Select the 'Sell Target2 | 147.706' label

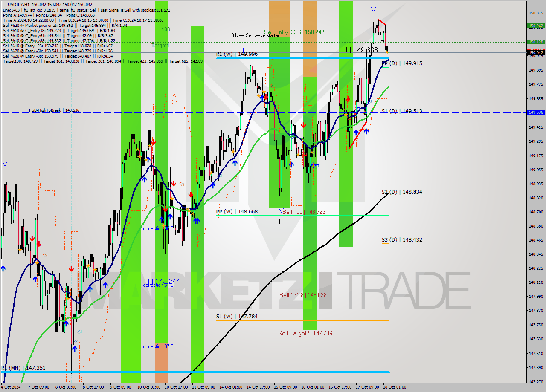pos(305,334)
